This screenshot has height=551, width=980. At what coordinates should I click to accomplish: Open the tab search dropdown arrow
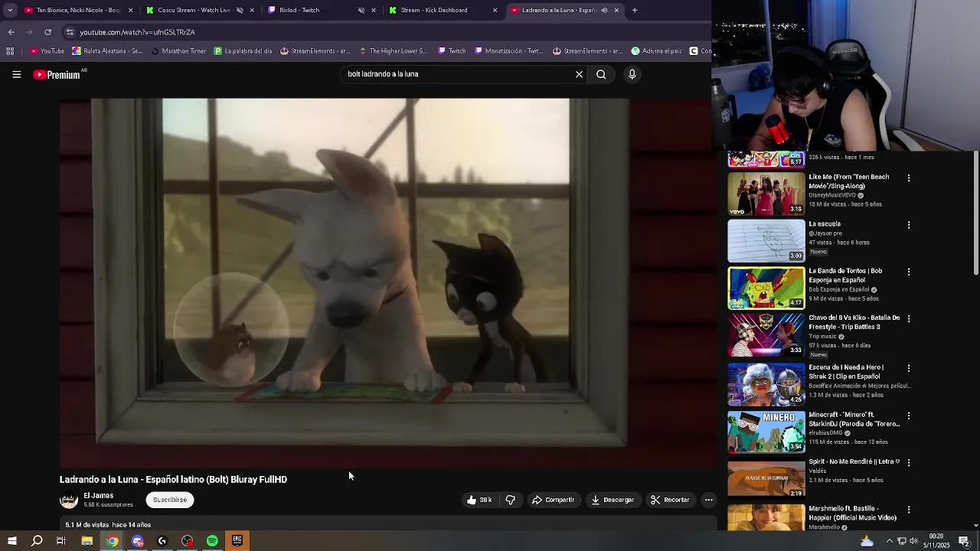click(10, 10)
